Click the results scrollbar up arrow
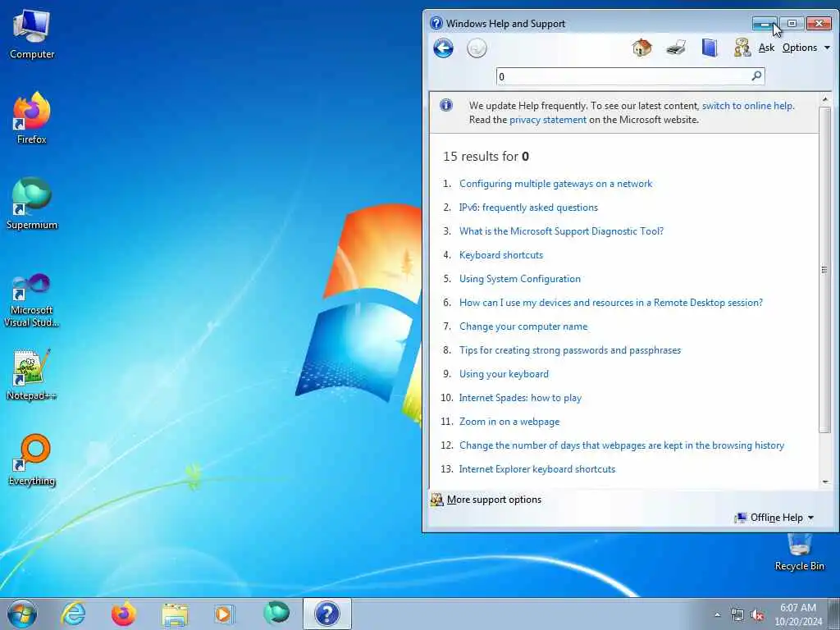The width and height of the screenshot is (840, 630). click(x=824, y=99)
